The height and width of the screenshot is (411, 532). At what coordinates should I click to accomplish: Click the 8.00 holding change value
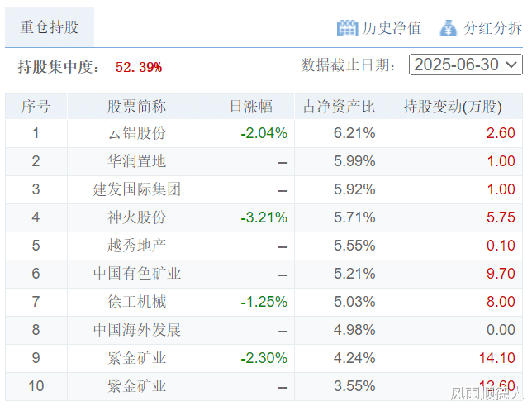point(501,302)
